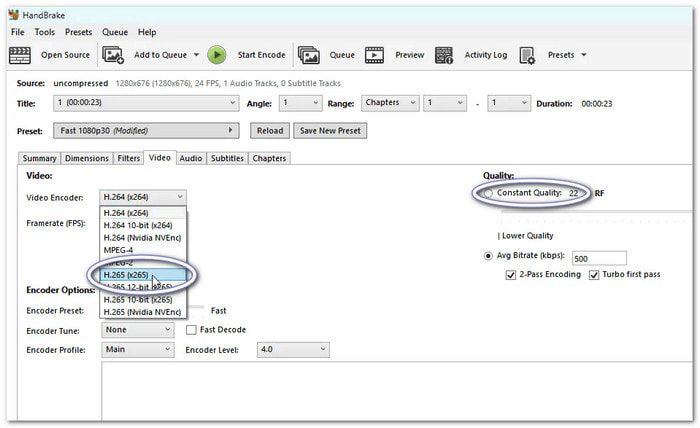Open the Fast 1080p30 preset selector
The image size is (700, 428).
point(146,131)
